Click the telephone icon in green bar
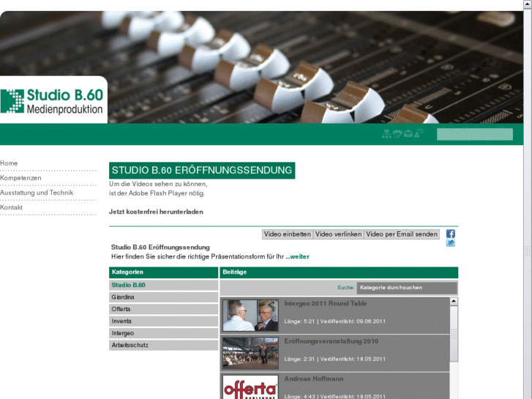This screenshot has height=399, width=532. coord(397,133)
